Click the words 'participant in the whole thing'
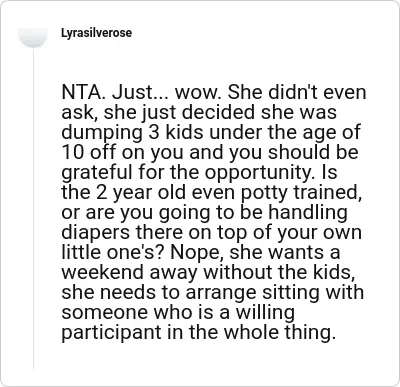400x387 pixels. point(197,332)
